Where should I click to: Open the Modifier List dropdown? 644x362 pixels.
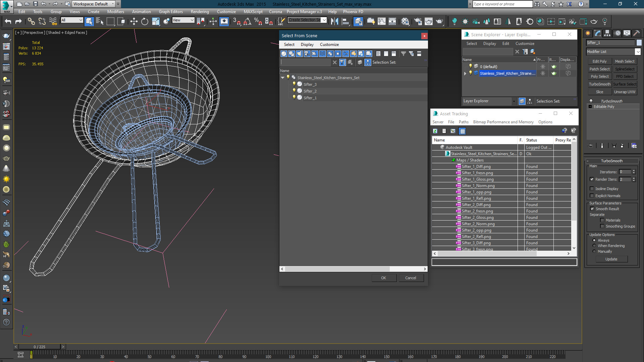click(613, 52)
